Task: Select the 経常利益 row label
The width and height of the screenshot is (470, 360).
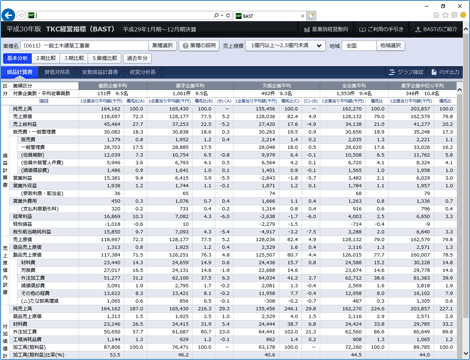Action: coord(22,216)
